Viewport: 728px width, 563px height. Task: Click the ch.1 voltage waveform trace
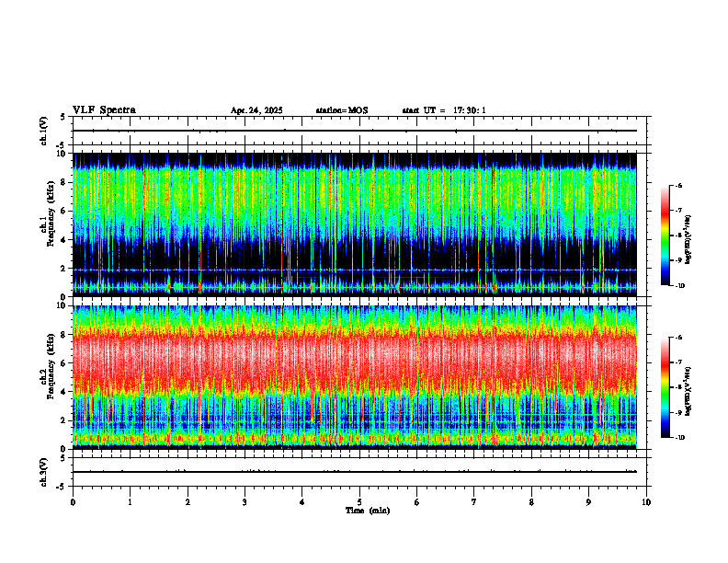(355, 131)
